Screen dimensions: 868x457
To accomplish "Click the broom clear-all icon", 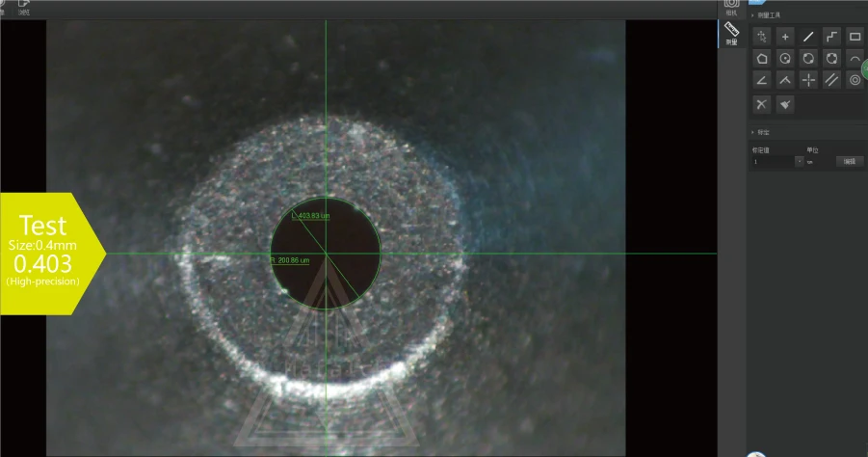I will 785,104.
